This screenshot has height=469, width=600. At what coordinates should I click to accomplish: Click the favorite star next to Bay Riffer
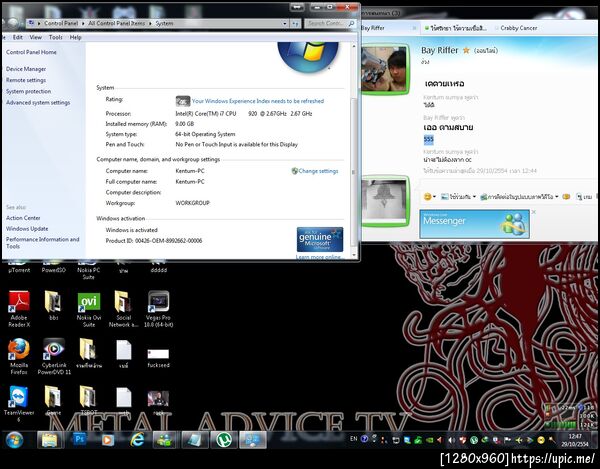pyautogui.click(x=466, y=50)
